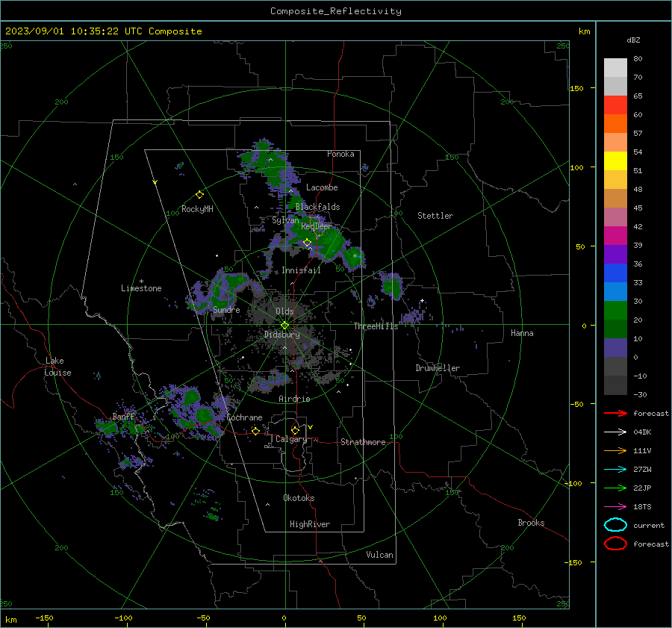672x628 pixels.
Task: Click the Olds city label
Action: tap(284, 311)
